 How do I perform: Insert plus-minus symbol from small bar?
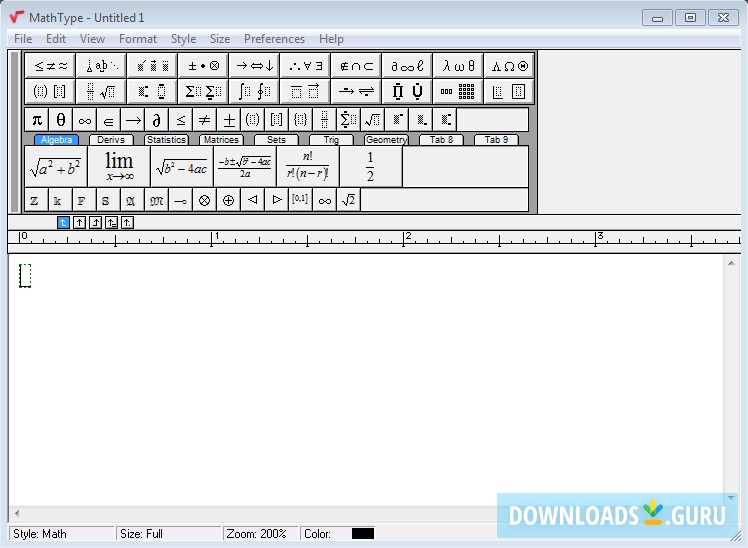[229, 120]
